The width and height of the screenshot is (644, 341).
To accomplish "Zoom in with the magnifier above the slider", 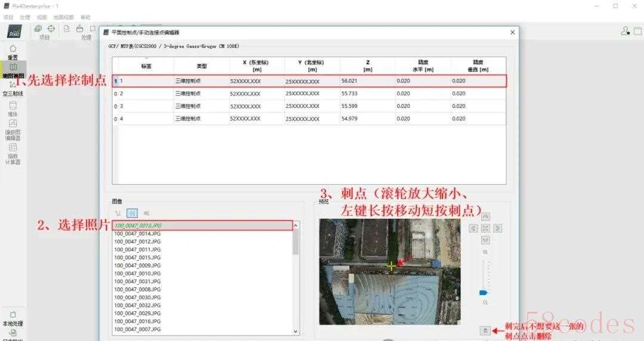I will [485, 252].
